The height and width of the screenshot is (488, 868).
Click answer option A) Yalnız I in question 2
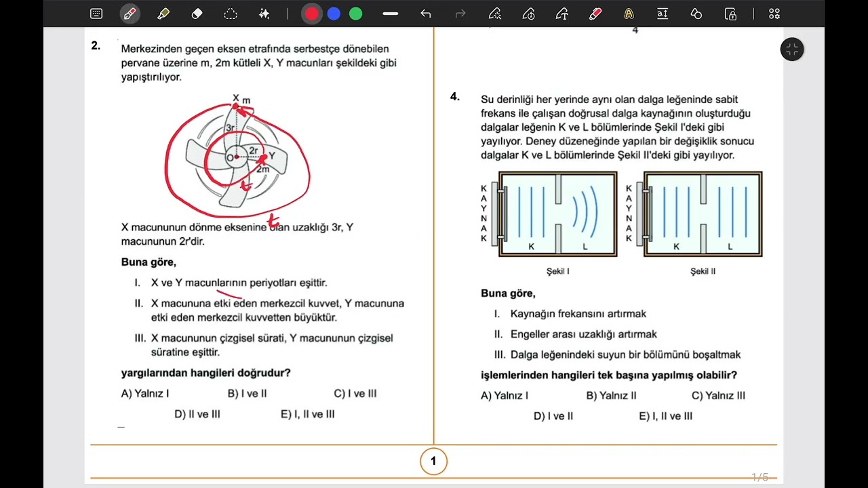[145, 393]
